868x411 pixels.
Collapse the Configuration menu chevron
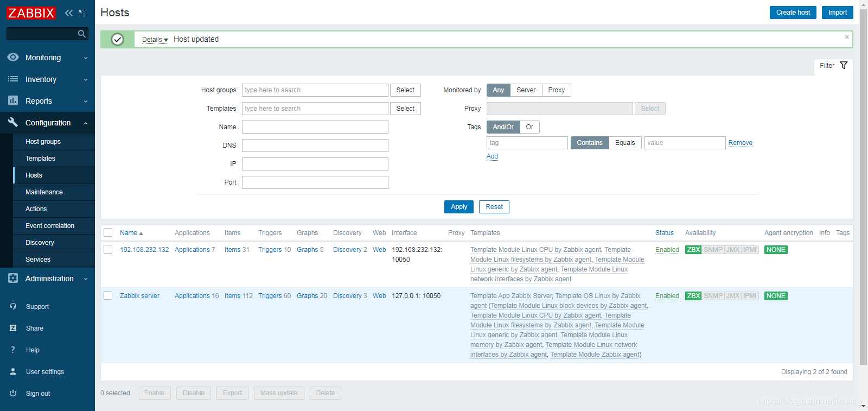[x=86, y=123]
